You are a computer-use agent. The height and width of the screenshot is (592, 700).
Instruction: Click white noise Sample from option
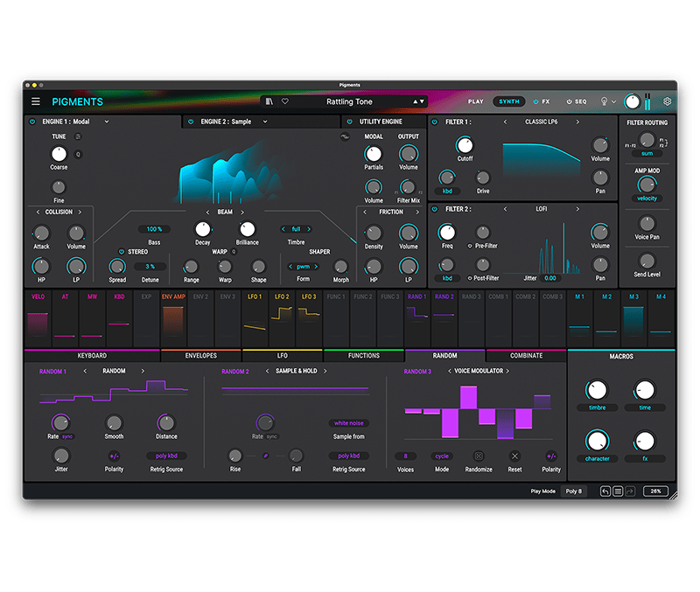[348, 423]
